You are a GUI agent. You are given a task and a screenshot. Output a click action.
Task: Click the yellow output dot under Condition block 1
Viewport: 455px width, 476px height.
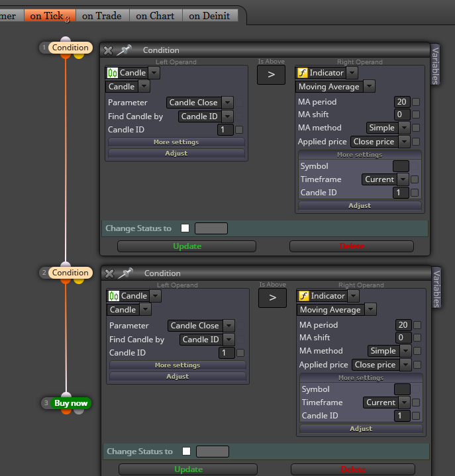coord(79,56)
